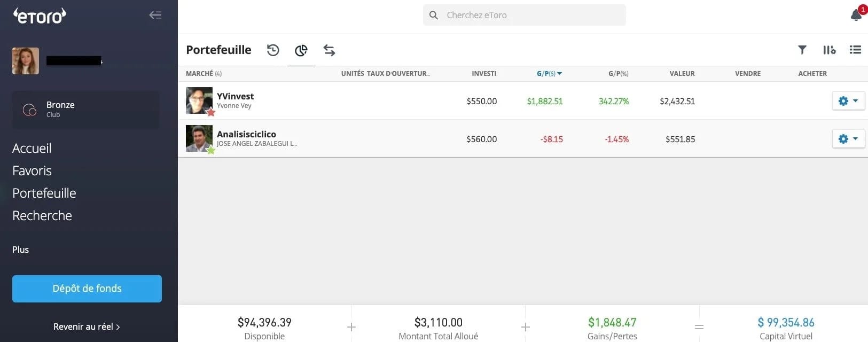This screenshot has height=342, width=868.
Task: Open Favoris in sidebar
Action: (32, 170)
